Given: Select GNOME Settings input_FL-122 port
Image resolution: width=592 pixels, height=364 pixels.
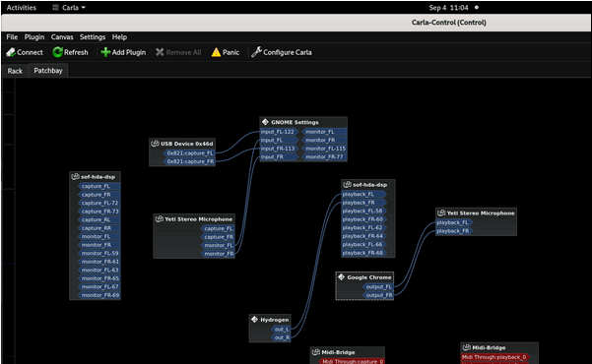Looking at the screenshot, I should click(279, 132).
